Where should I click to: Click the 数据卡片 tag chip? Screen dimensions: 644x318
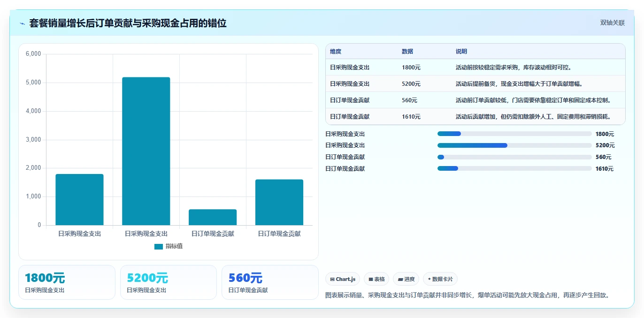click(440, 279)
